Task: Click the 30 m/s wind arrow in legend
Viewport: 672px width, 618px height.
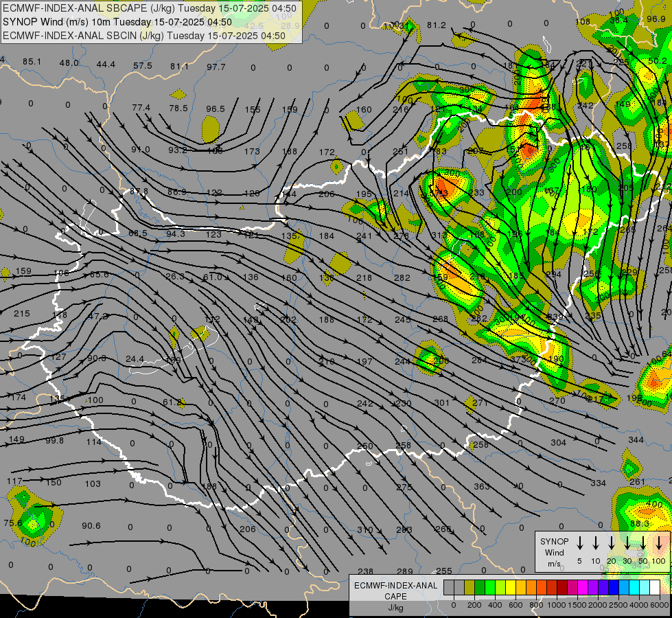Action: pyautogui.click(x=627, y=542)
